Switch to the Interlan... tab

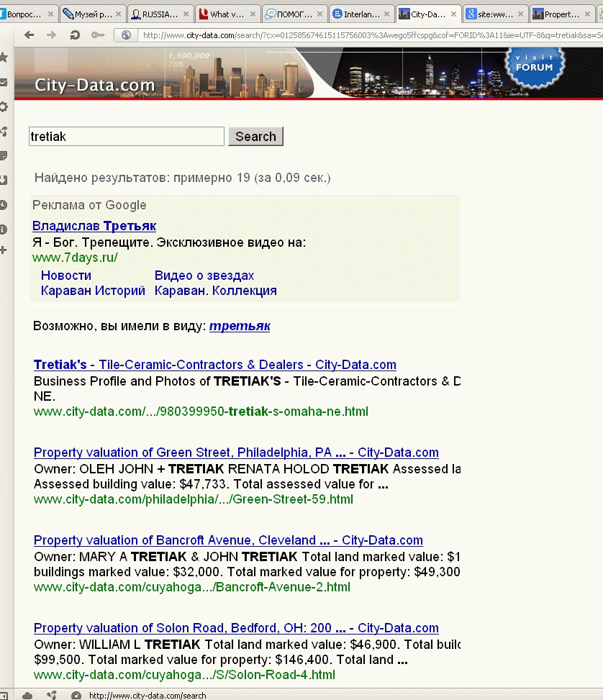[x=361, y=14]
